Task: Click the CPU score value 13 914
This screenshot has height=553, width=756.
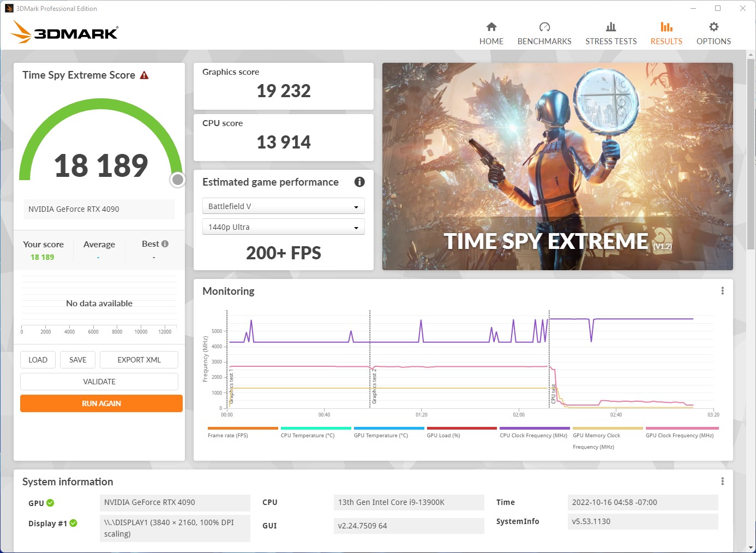Action: pos(284,142)
